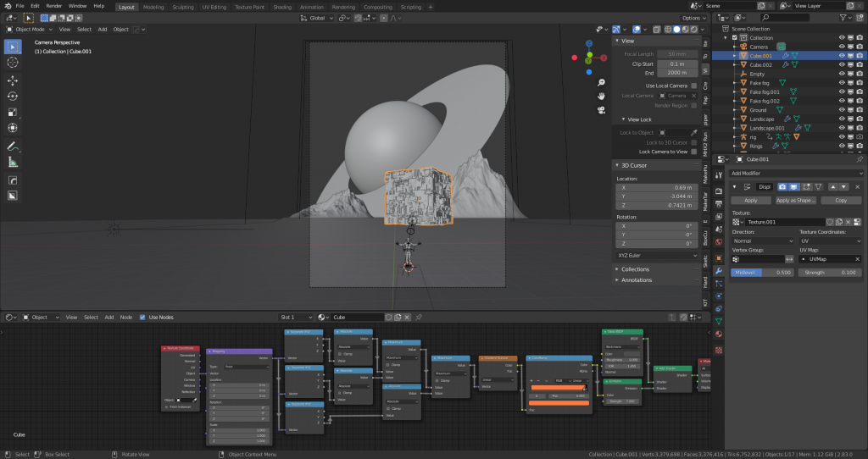Expand the Annotations panel in the sidebar
The image size is (868, 459).
pyautogui.click(x=636, y=280)
